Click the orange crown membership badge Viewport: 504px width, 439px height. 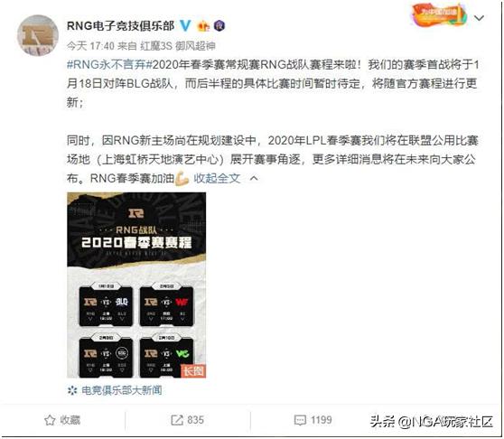204,26
